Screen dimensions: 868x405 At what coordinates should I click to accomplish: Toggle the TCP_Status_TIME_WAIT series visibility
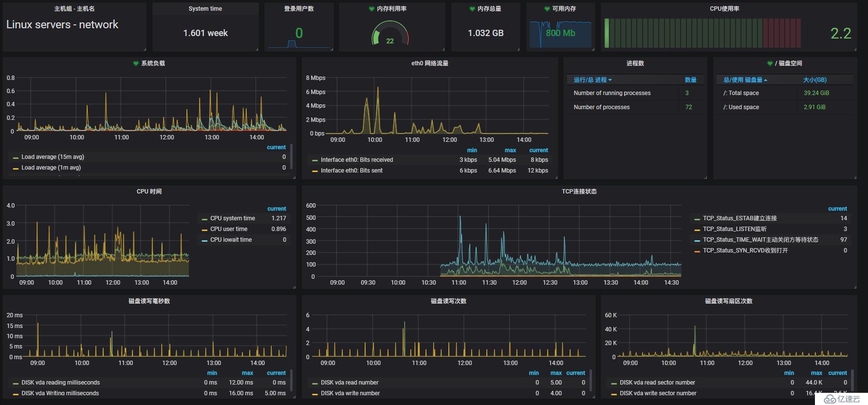[760, 240]
